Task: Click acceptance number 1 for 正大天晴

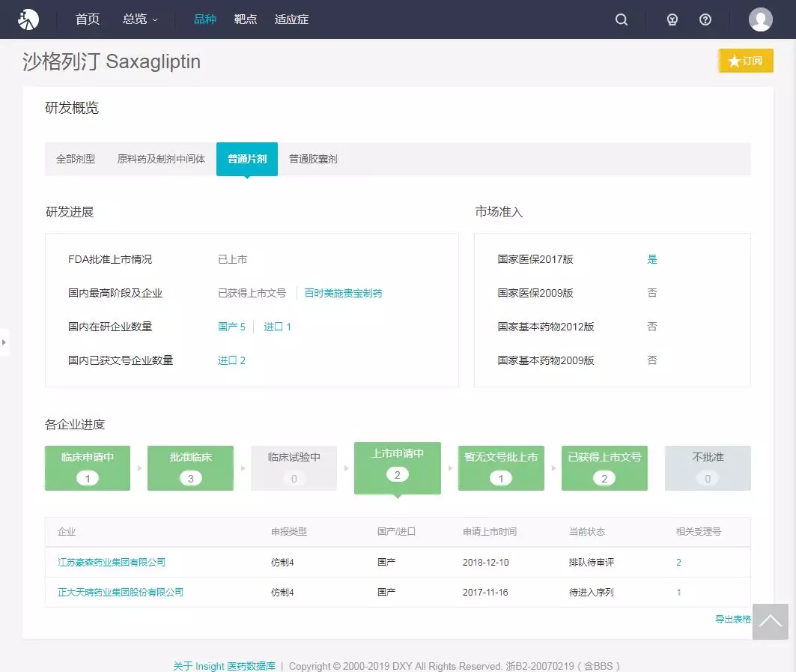Action: [x=678, y=593]
